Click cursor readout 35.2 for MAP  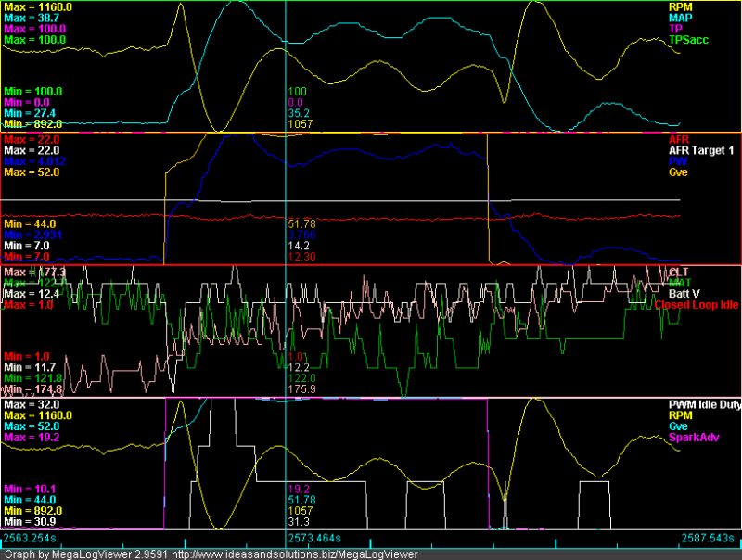click(299, 113)
